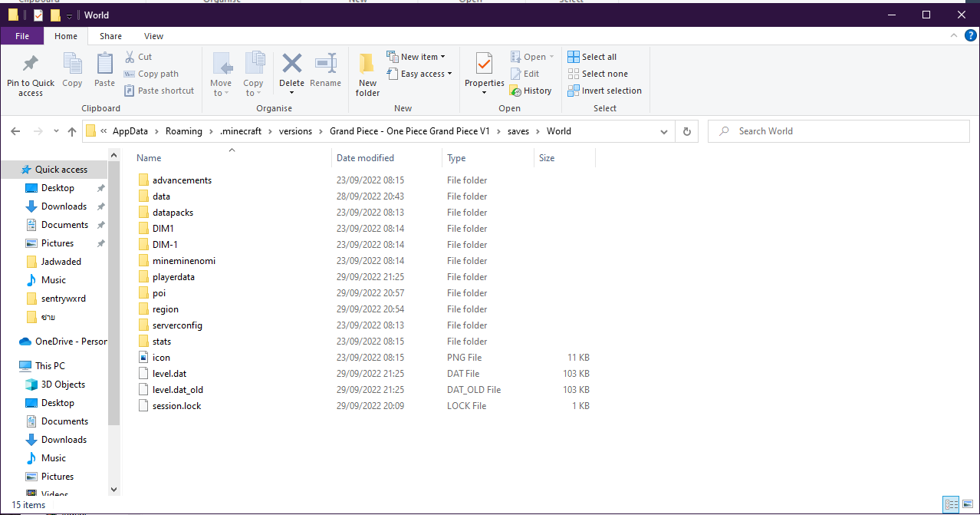Viewport: 980px width, 515px height.
Task: Click the Delete X icon
Action: click(291, 63)
